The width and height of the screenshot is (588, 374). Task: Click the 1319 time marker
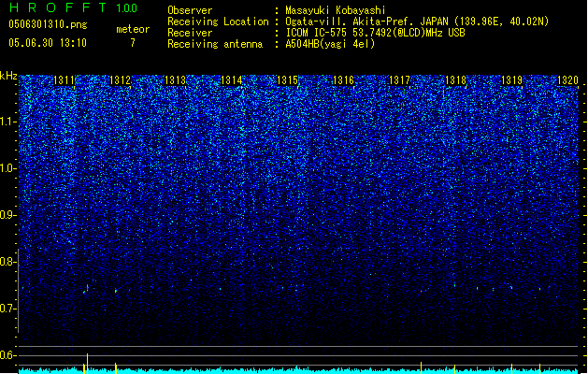(512, 80)
